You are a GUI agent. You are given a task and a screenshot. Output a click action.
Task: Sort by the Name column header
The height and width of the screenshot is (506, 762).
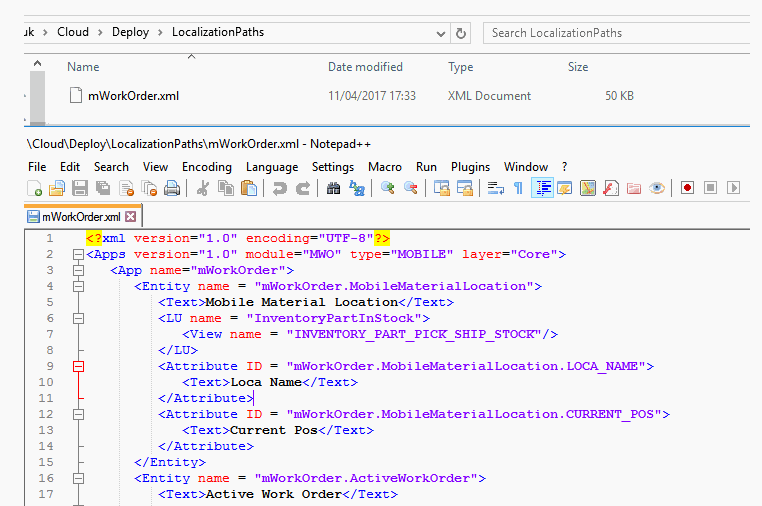83,67
